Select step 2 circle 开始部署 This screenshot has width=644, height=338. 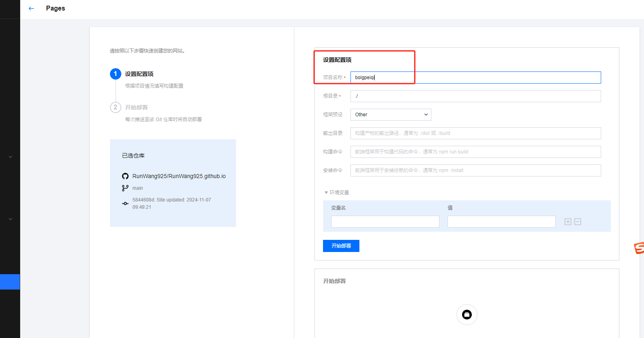click(x=115, y=107)
